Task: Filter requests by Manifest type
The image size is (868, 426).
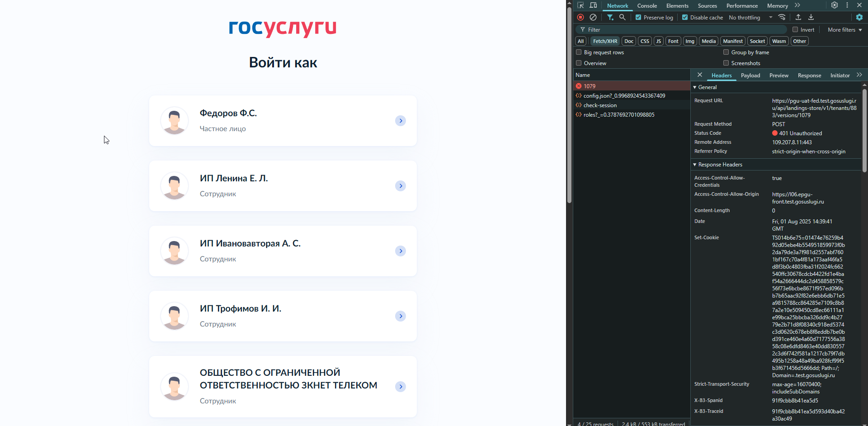Action: click(x=733, y=41)
